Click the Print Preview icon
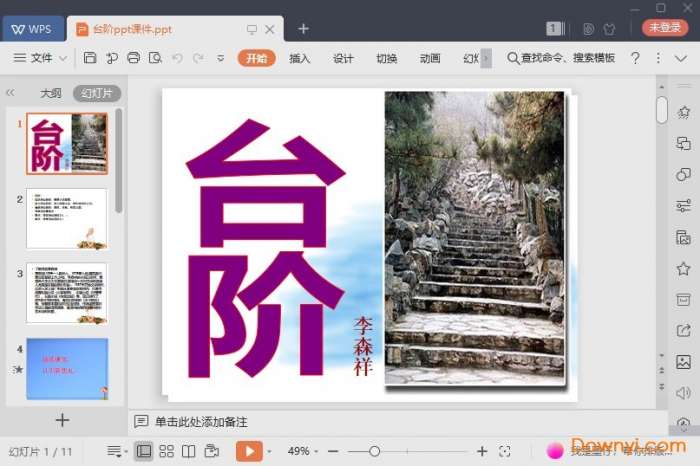This screenshot has height=466, width=700. pyautogui.click(x=155, y=58)
